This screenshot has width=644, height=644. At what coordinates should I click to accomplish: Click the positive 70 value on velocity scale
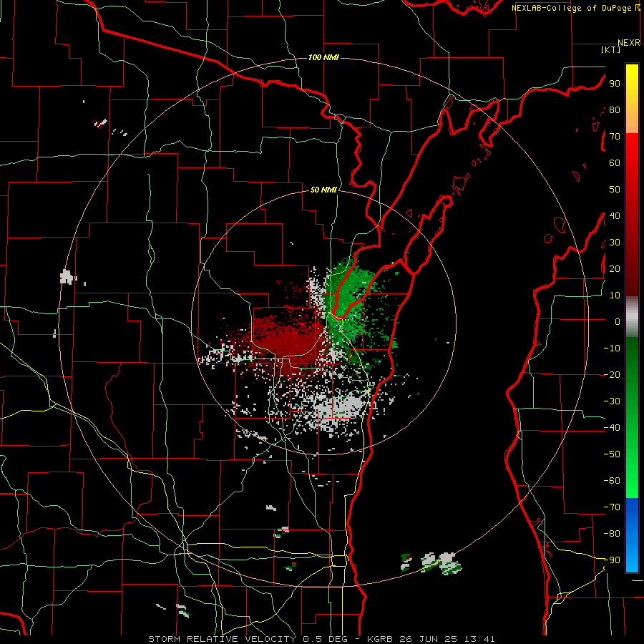click(615, 137)
